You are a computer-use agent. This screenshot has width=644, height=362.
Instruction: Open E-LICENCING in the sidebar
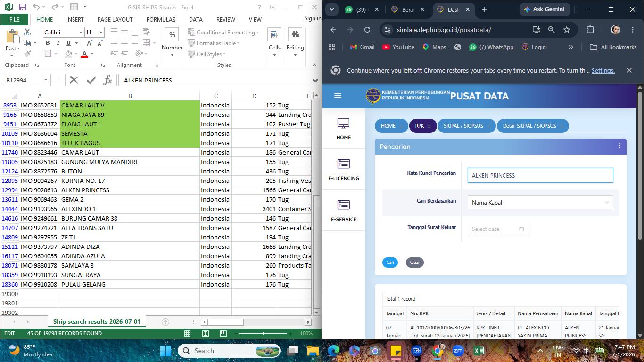point(344,170)
